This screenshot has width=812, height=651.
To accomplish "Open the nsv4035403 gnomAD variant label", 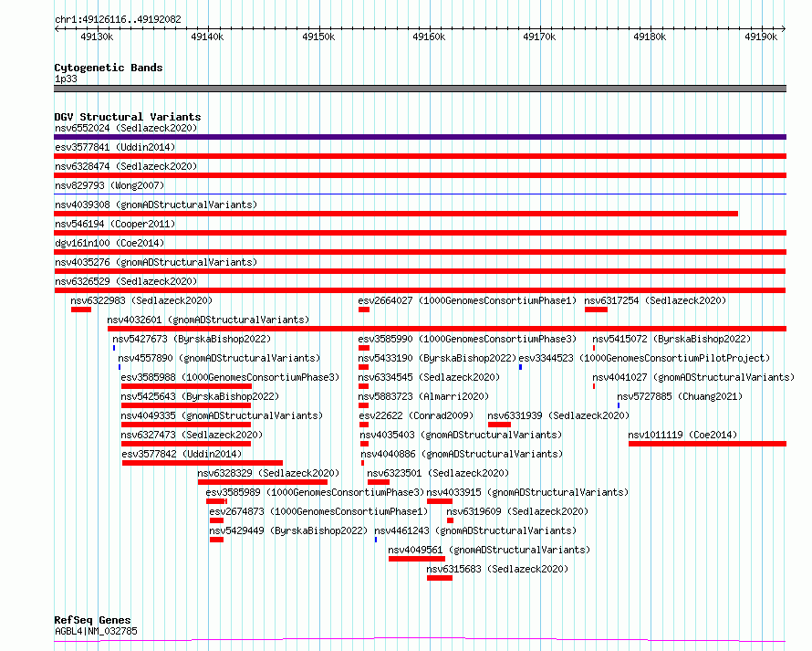I will tap(461, 435).
